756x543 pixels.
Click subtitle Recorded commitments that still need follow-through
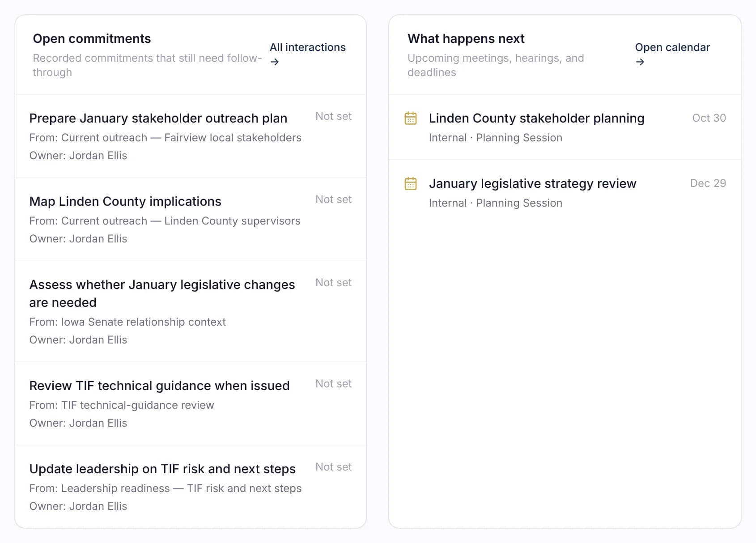pyautogui.click(x=148, y=65)
